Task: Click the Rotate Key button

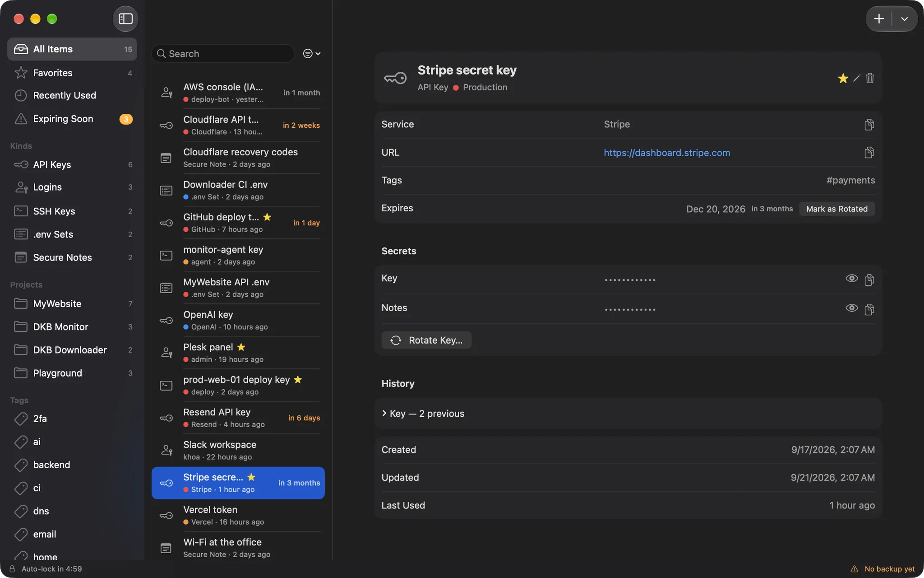Action: click(x=426, y=340)
